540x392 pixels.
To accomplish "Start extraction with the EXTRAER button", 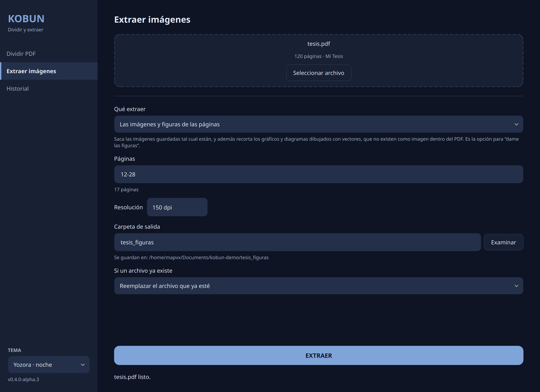I will point(319,356).
